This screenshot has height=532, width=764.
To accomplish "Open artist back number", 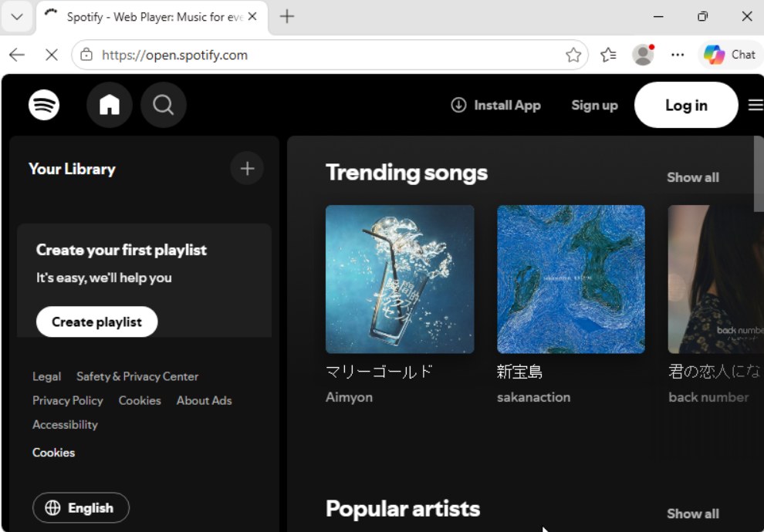I will [708, 397].
